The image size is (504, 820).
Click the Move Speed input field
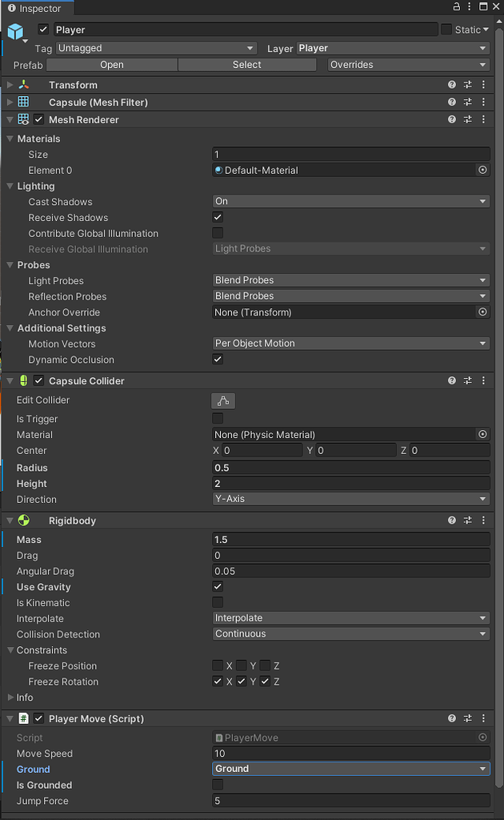click(350, 754)
